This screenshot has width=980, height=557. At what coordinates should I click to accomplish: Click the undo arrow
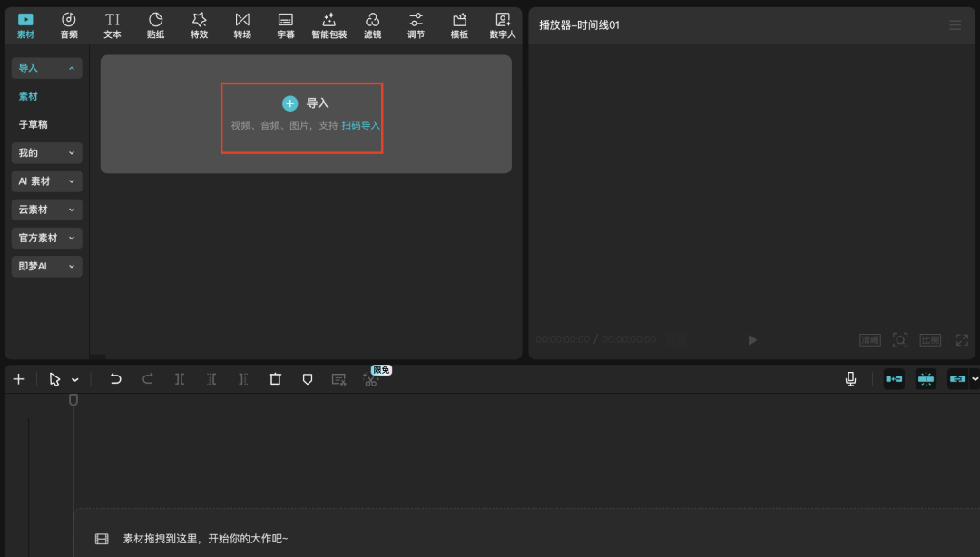pos(115,379)
